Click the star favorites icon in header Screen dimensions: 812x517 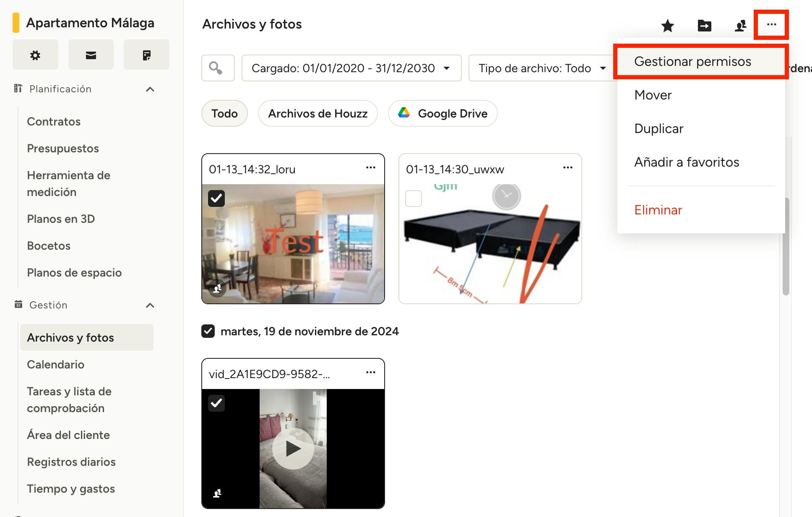tap(667, 26)
